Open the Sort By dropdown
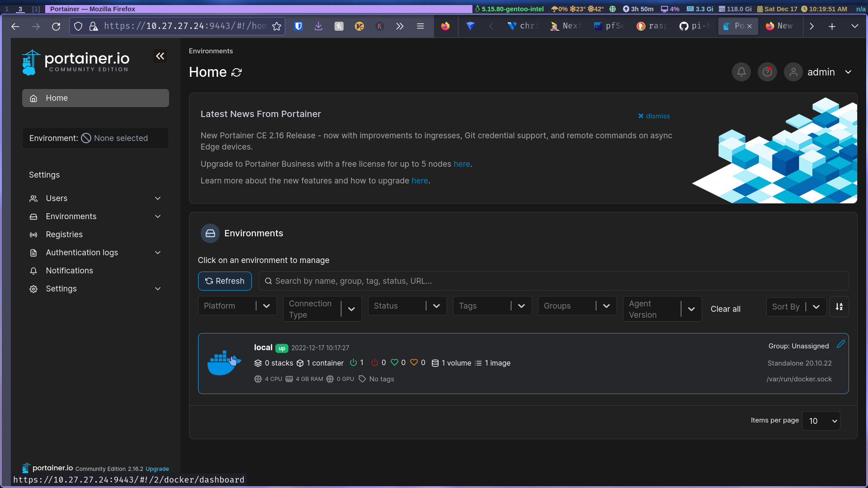 click(x=796, y=307)
